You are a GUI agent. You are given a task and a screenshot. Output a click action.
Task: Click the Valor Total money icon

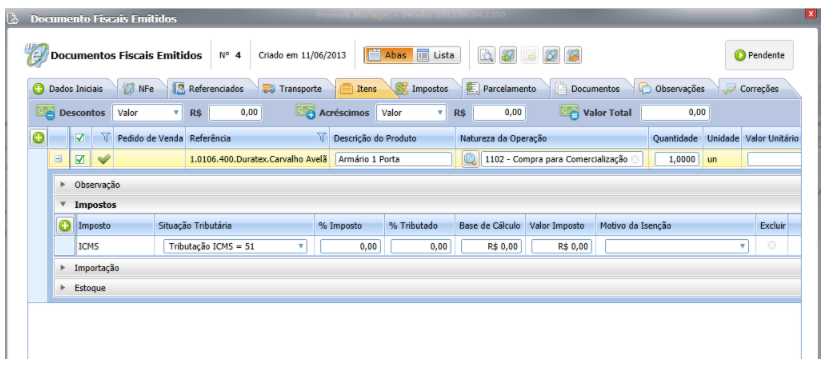[569, 112]
